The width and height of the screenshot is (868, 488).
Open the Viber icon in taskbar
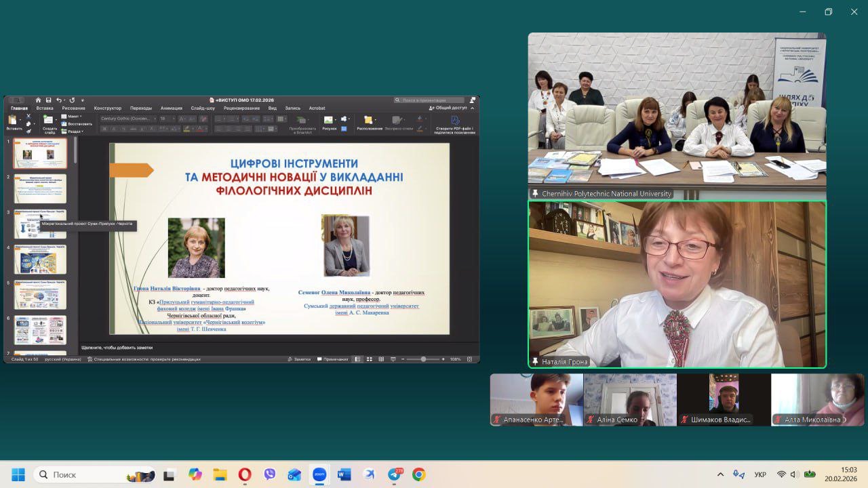click(270, 474)
